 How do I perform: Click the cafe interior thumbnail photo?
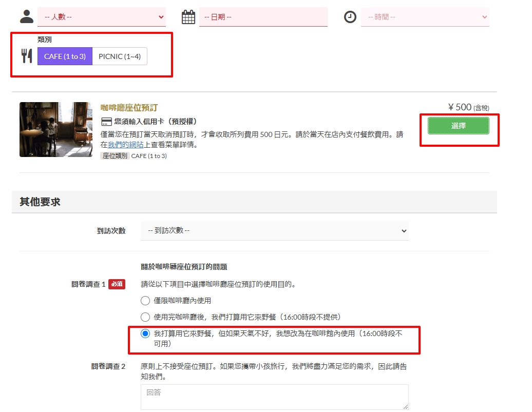(49, 129)
